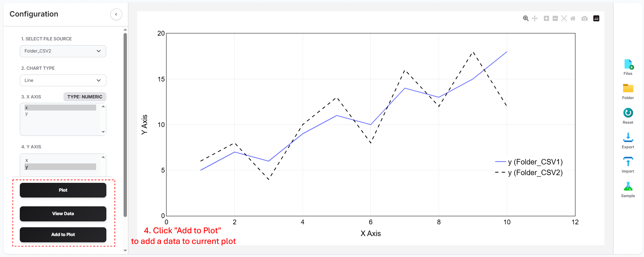Download the plot as an image

(585, 18)
